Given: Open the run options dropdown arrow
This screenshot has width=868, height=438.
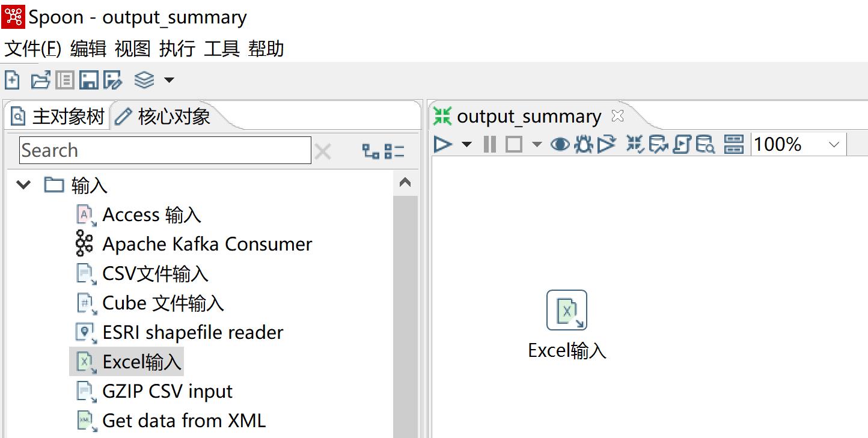Looking at the screenshot, I should [466, 145].
